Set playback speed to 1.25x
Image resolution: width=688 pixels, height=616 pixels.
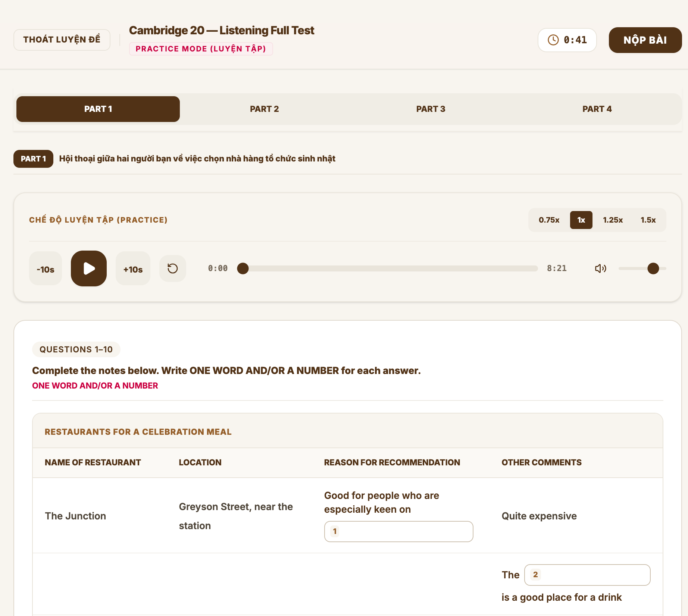point(613,220)
